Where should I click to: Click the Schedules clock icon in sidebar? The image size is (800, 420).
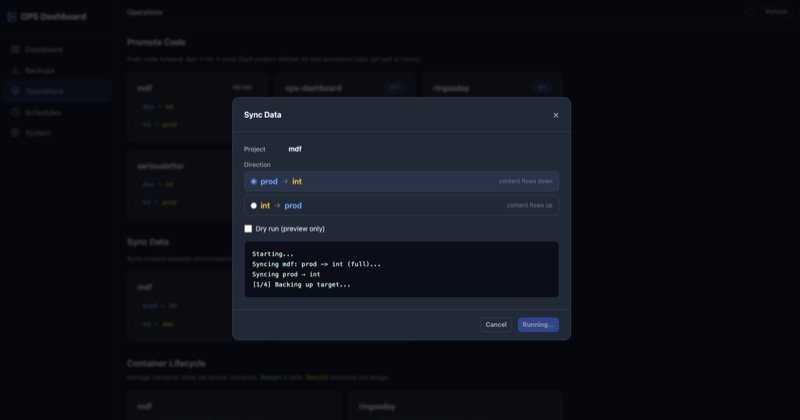pos(15,112)
